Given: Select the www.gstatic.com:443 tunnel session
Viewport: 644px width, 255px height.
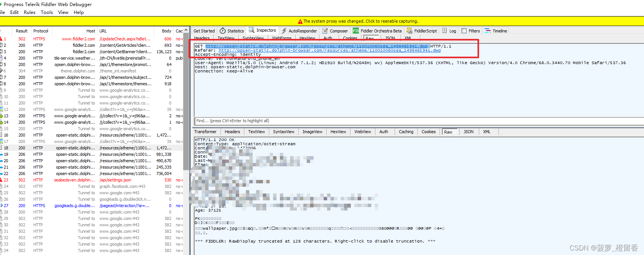Looking at the screenshot, I should pyautogui.click(x=91, y=212).
